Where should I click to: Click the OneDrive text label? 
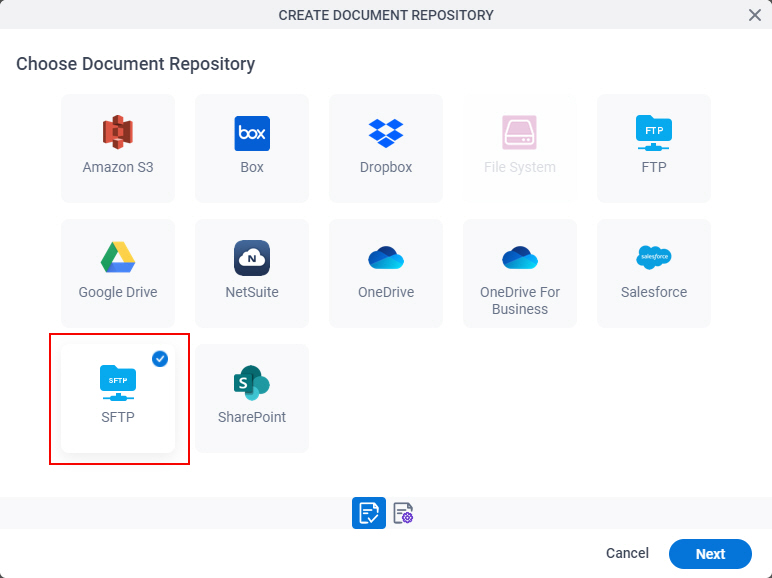tap(386, 292)
